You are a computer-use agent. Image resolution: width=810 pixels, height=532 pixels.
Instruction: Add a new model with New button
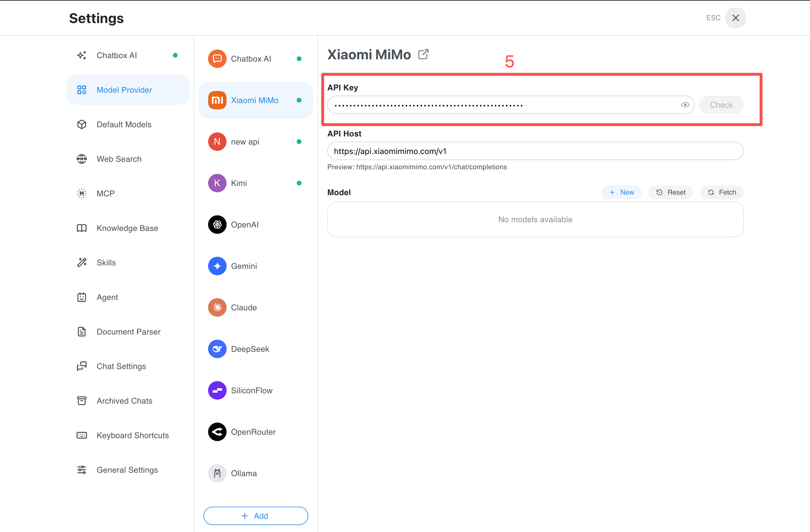tap(621, 192)
